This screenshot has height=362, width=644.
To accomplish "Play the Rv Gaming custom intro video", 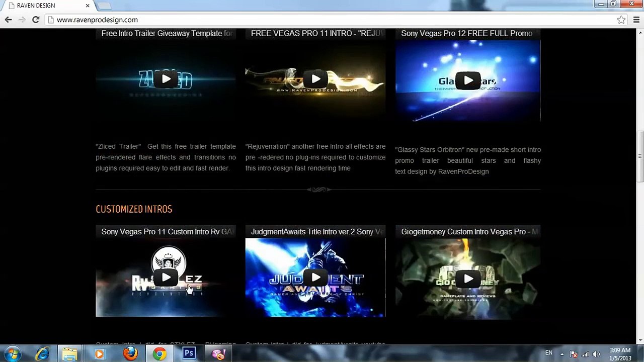I will click(x=166, y=278).
